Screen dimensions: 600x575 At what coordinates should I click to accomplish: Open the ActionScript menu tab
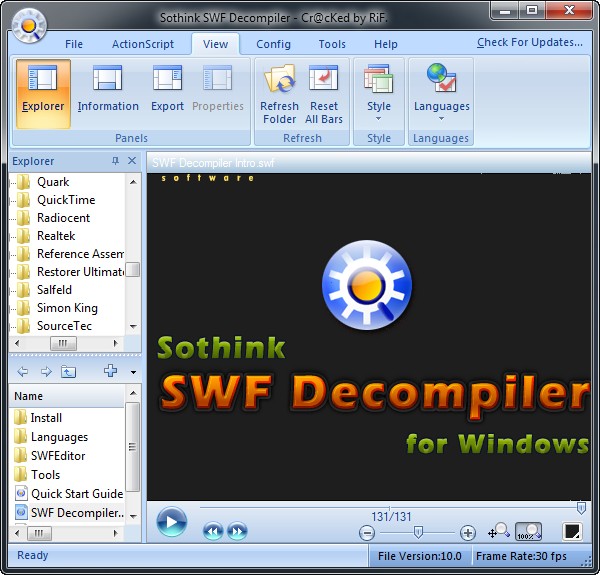tap(143, 44)
